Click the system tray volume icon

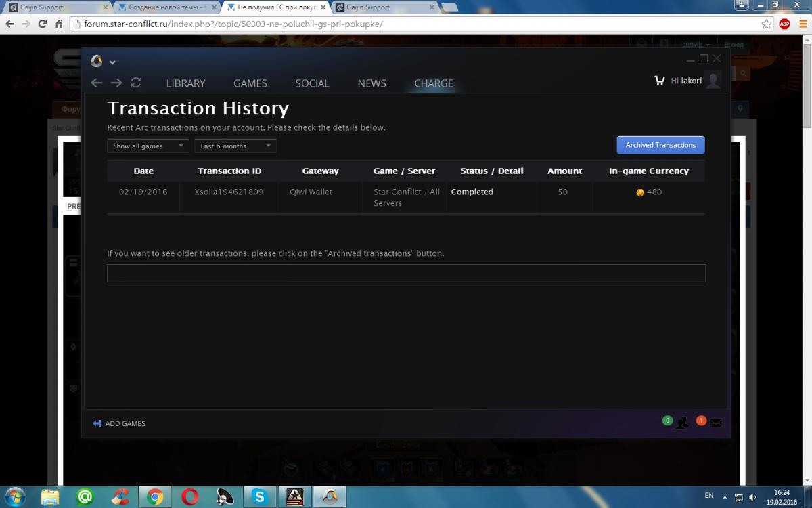(x=753, y=497)
